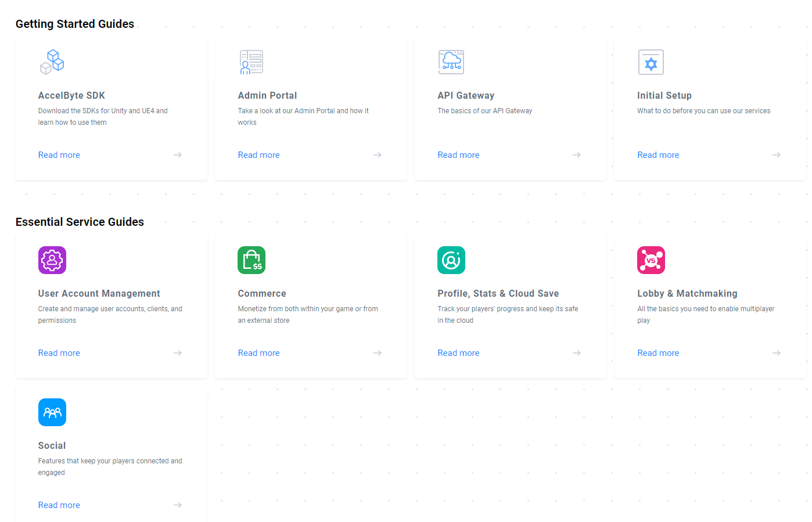Screen dimensions: 812x522
Task: Open Read more under User Account Management
Action: (59, 353)
